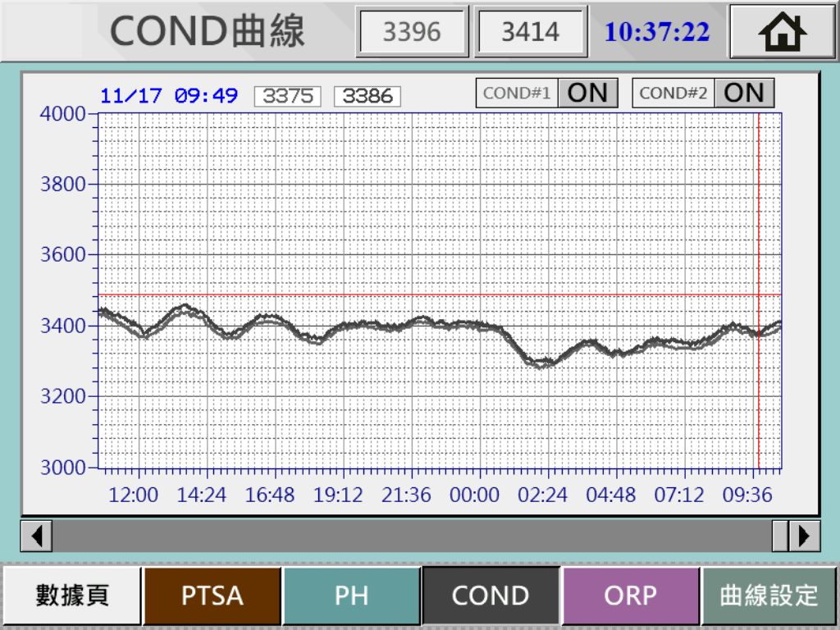Toggle COND#2 ON switch
840x630 pixels.
coord(743,93)
